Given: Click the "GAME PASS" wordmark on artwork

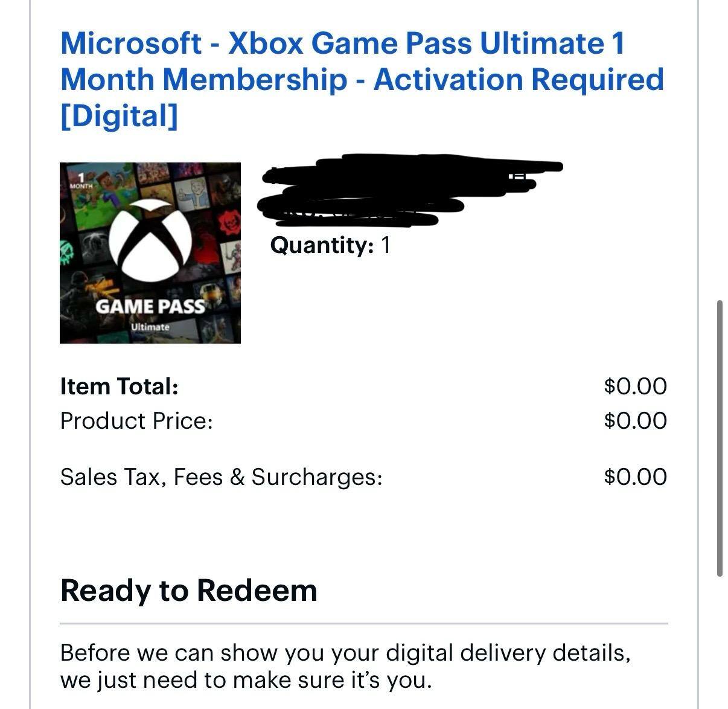Looking at the screenshot, I should [150, 306].
